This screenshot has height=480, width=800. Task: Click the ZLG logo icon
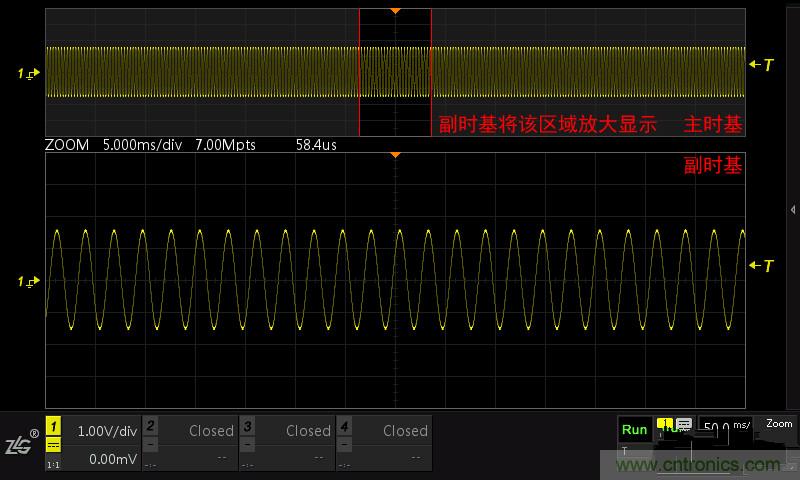click(20, 444)
